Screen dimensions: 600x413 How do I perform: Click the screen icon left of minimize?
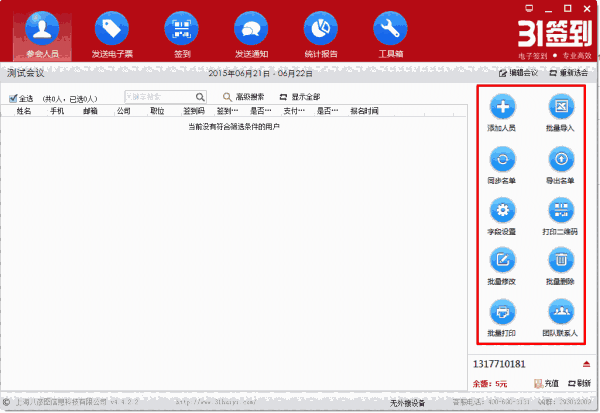click(x=529, y=8)
